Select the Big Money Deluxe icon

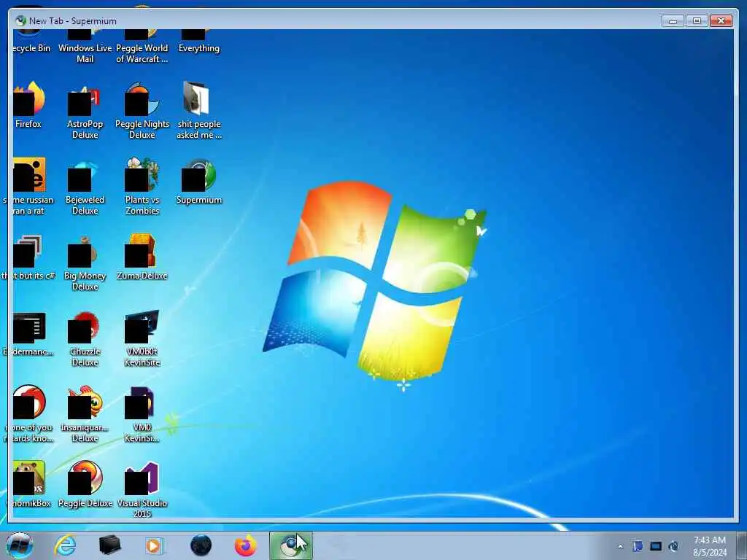pos(85,262)
